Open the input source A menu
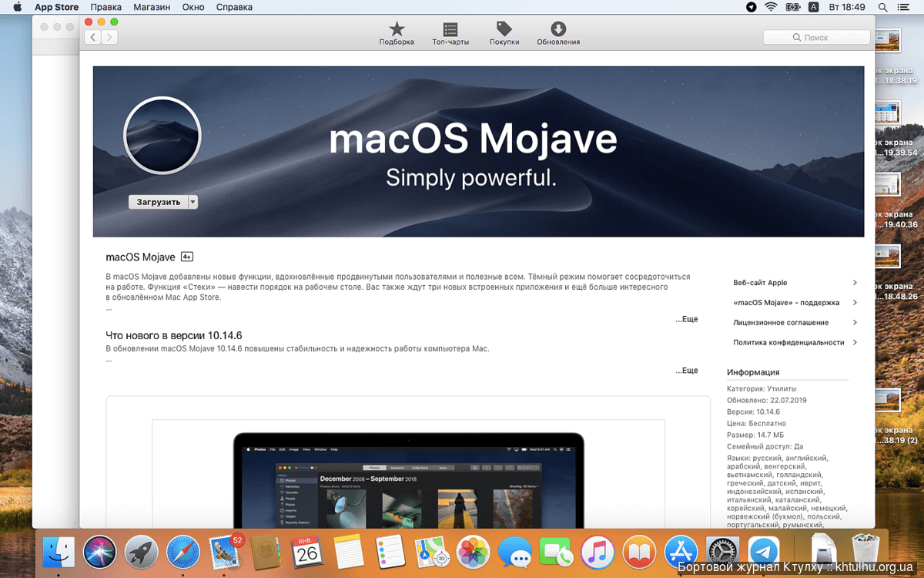 click(813, 7)
